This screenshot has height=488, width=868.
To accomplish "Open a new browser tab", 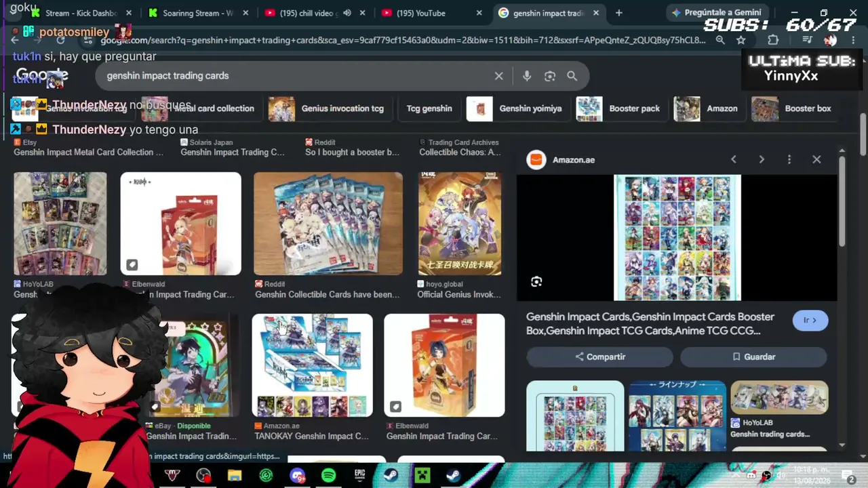I will [x=619, y=13].
